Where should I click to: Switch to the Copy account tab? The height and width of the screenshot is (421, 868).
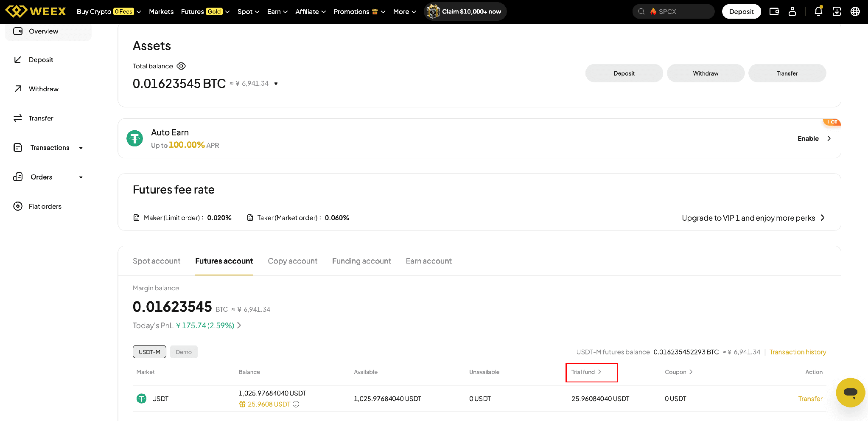tap(293, 261)
